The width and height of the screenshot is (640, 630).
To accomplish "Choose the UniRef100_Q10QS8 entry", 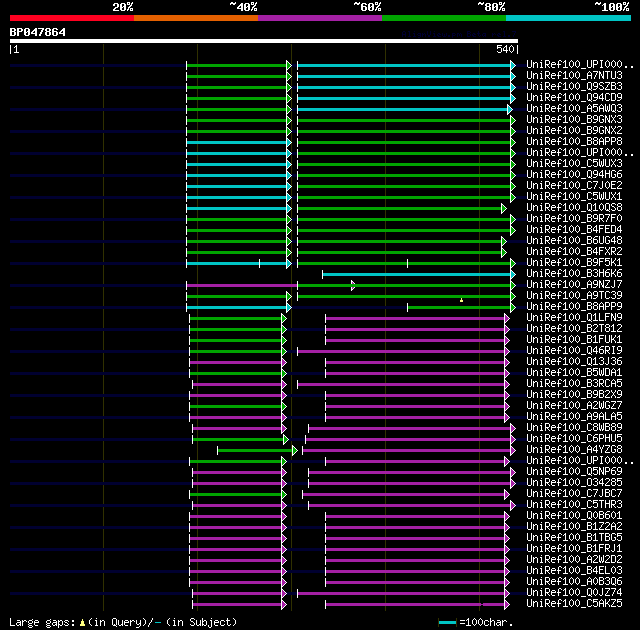I will (574, 208).
